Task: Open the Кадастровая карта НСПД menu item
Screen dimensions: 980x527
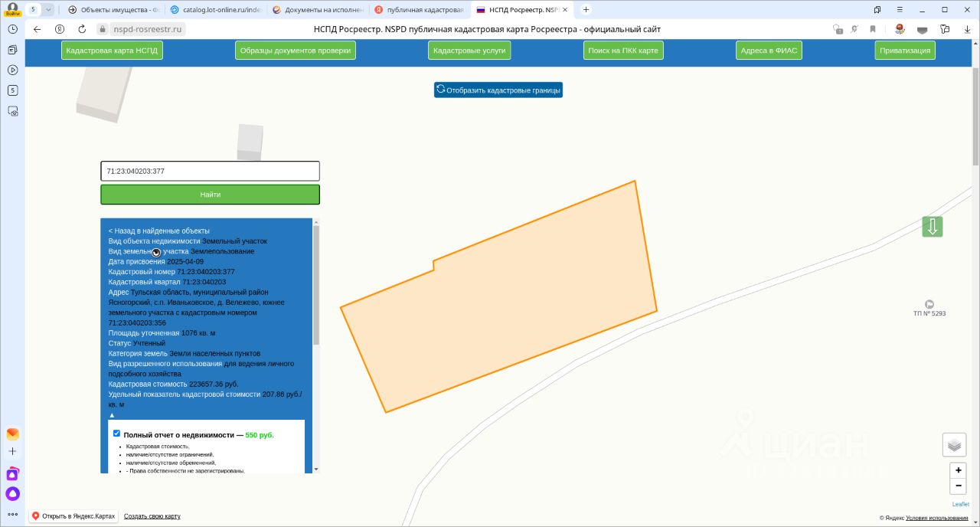Action: click(112, 51)
